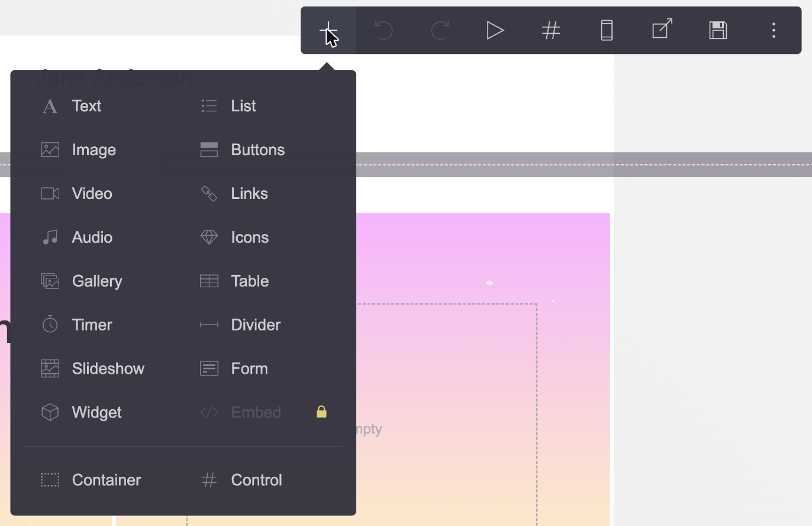Pick List from the element list

click(243, 106)
